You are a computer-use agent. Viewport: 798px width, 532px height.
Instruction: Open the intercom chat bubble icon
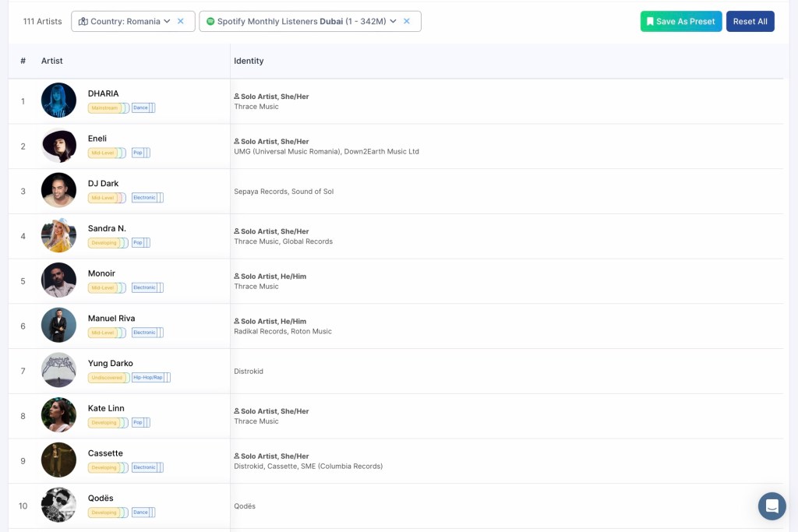click(772, 506)
